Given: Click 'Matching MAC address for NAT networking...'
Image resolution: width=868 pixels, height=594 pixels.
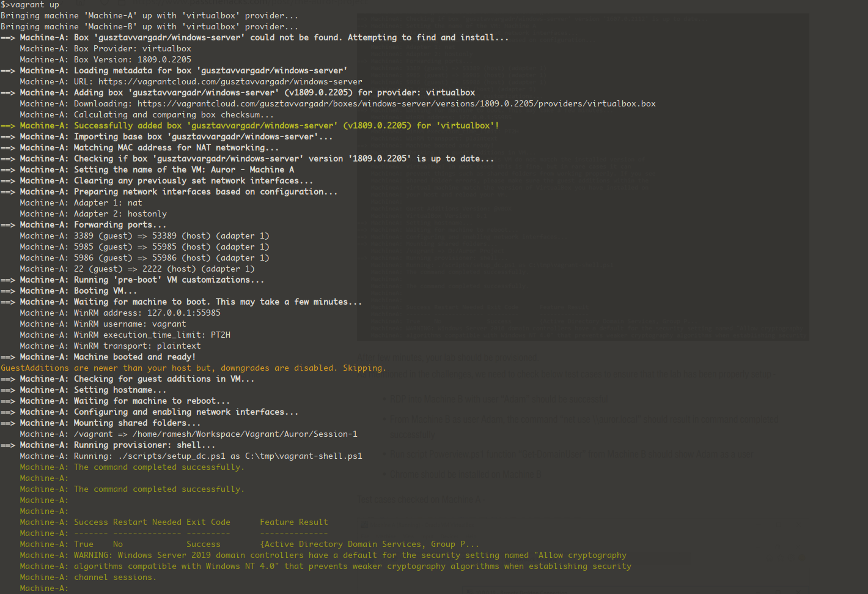Looking at the screenshot, I should point(176,148).
